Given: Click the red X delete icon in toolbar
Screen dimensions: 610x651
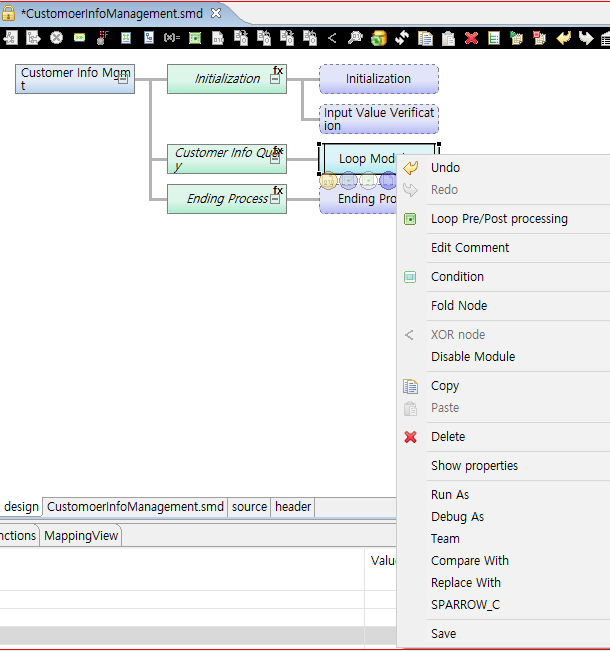Looking at the screenshot, I should click(471, 38).
